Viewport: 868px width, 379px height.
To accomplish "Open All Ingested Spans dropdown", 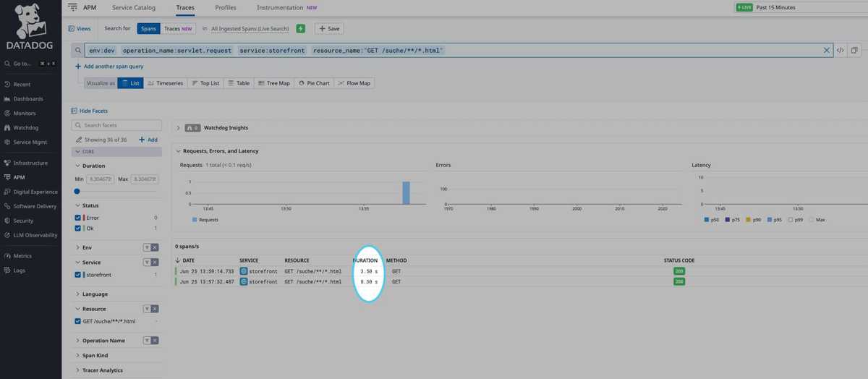I will [250, 28].
